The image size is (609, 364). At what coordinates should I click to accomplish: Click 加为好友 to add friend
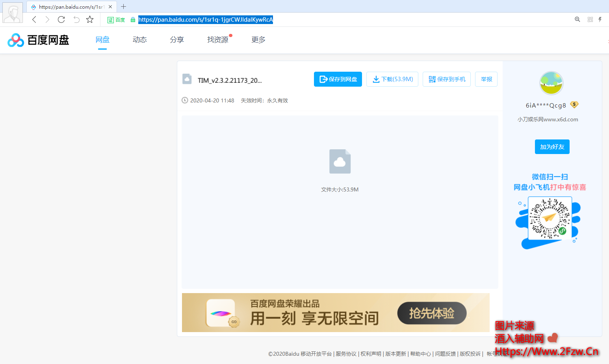552,147
